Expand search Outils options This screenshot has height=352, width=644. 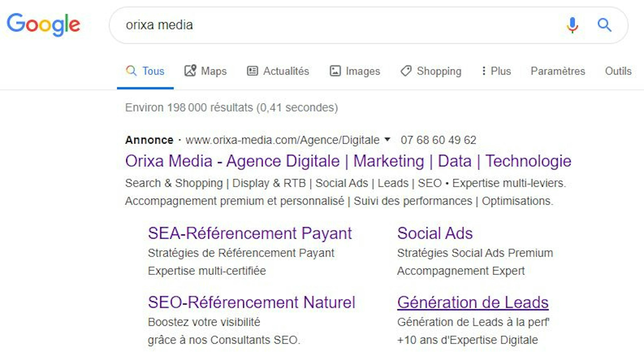pos(618,71)
